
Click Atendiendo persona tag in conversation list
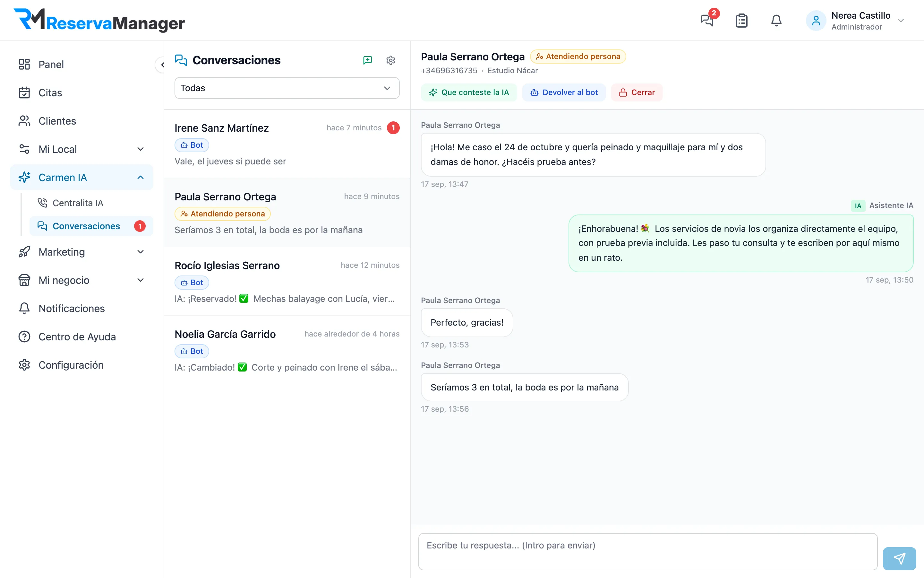pos(223,214)
